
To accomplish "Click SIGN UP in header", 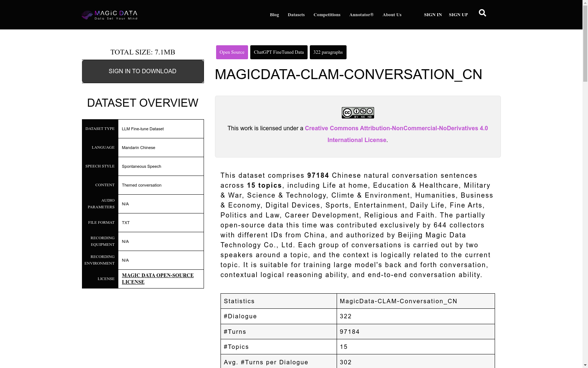I will pos(458,15).
